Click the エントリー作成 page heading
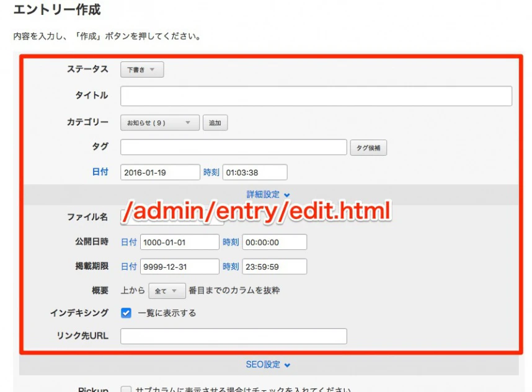Viewport: 532px width, 392px height. (57, 9)
